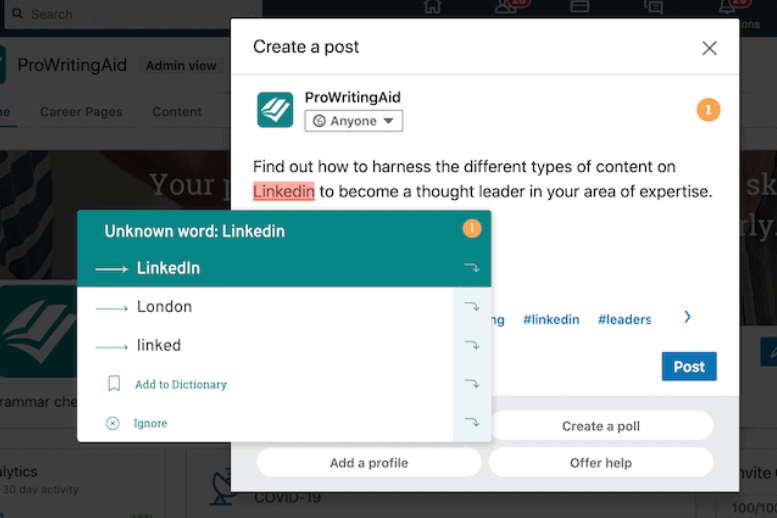The image size is (777, 518).
Task: Click the #linkedin hashtag suggestion
Action: click(551, 320)
